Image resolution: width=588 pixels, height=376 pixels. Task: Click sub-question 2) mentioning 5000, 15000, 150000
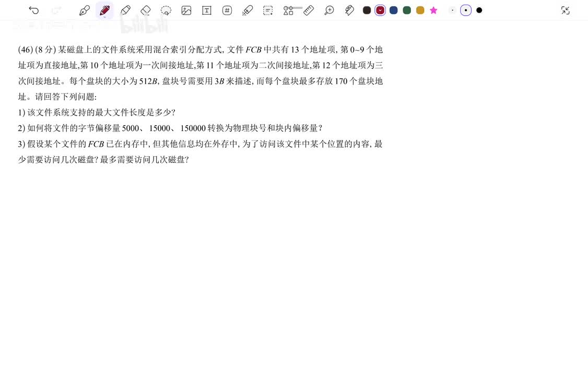tap(170, 128)
